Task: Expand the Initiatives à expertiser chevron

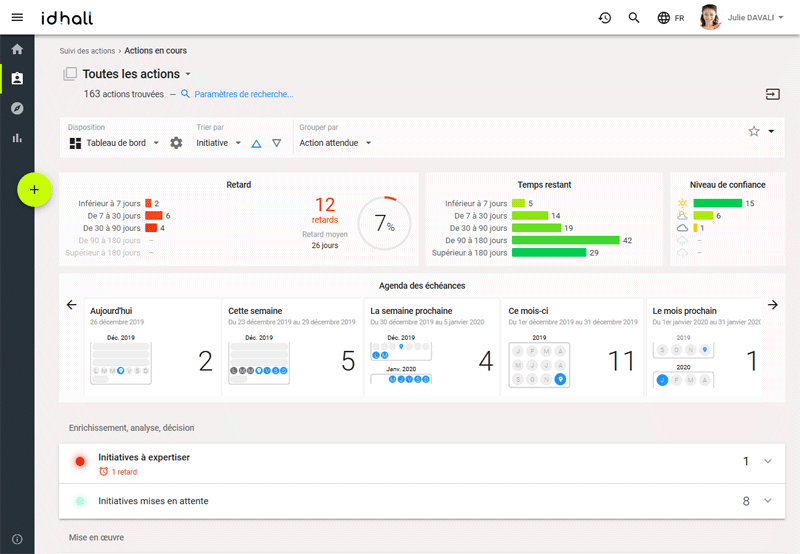Action: 767,461
